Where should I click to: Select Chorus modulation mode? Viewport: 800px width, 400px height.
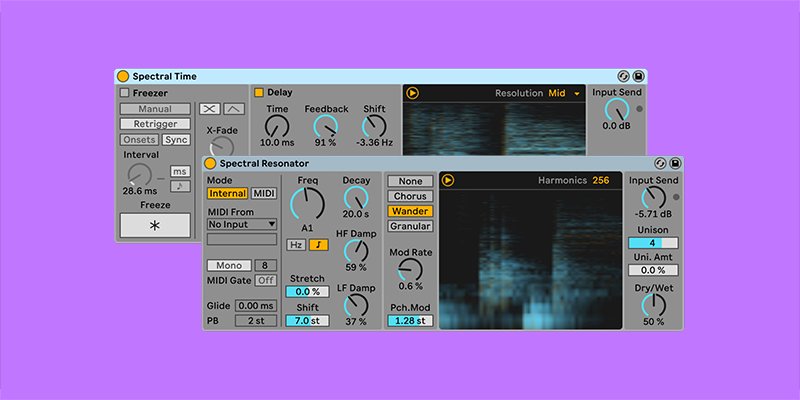coord(410,196)
